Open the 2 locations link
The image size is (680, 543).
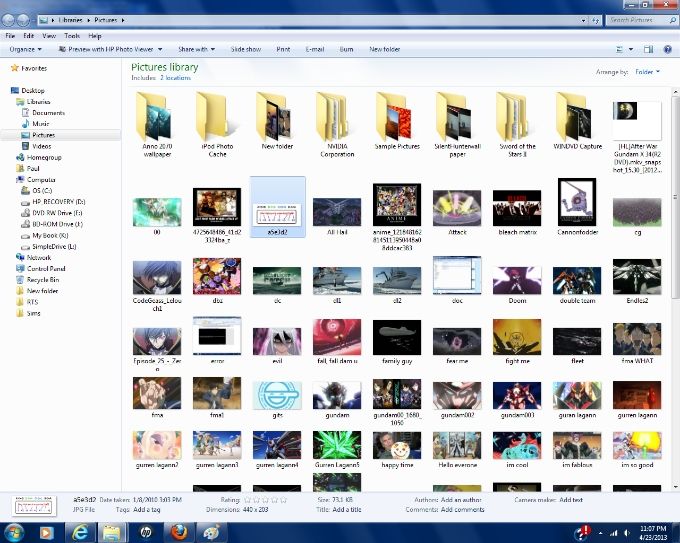175,78
